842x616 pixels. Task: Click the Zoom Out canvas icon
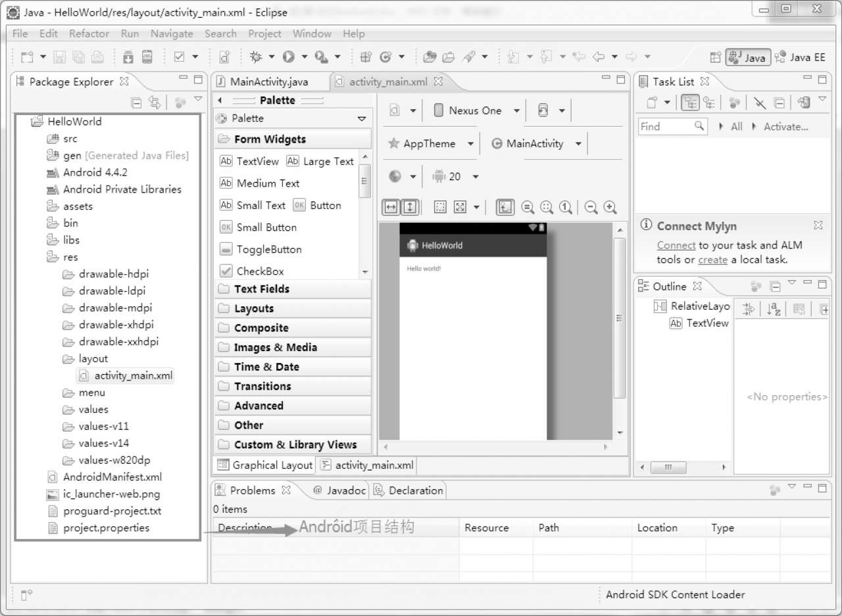click(x=591, y=207)
